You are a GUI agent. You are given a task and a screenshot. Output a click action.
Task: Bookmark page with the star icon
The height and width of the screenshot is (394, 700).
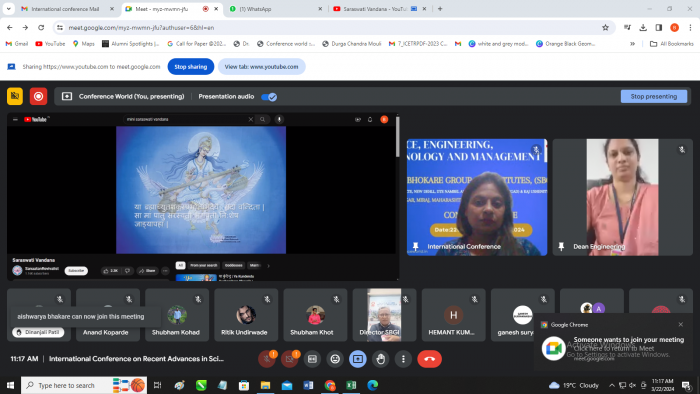605,28
